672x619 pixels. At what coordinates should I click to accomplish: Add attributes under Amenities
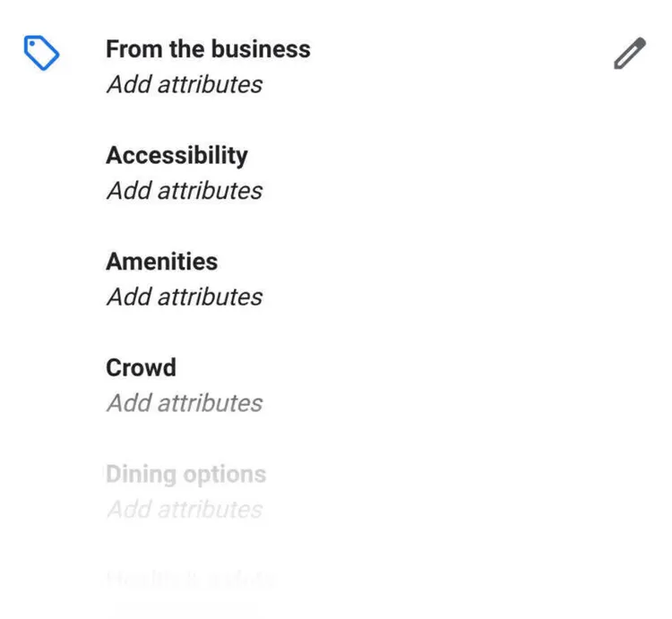pyautogui.click(x=185, y=297)
